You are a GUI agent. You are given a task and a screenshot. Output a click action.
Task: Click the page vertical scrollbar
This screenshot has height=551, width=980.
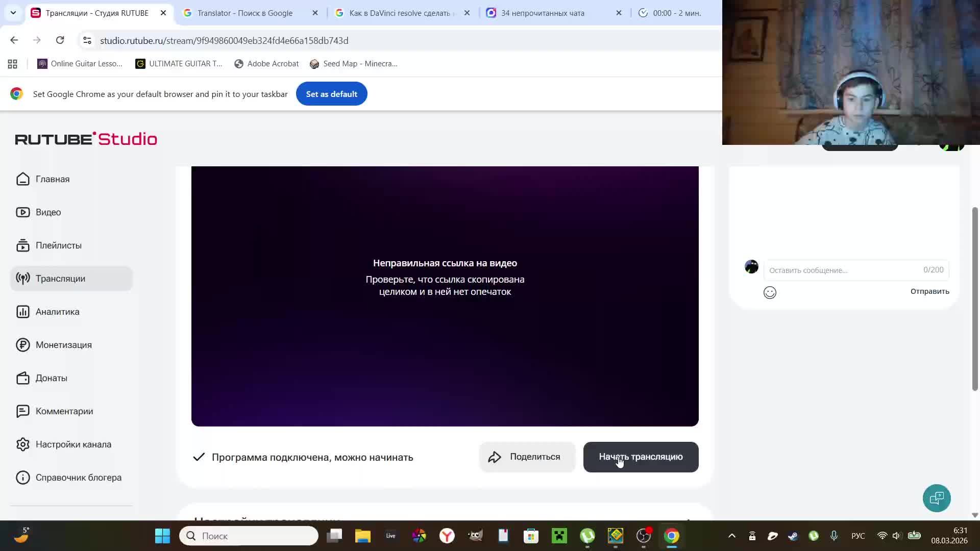[x=974, y=298]
